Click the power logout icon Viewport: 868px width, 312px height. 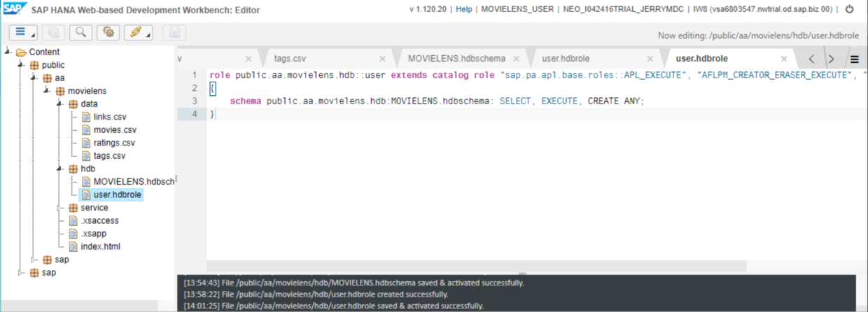(x=850, y=9)
